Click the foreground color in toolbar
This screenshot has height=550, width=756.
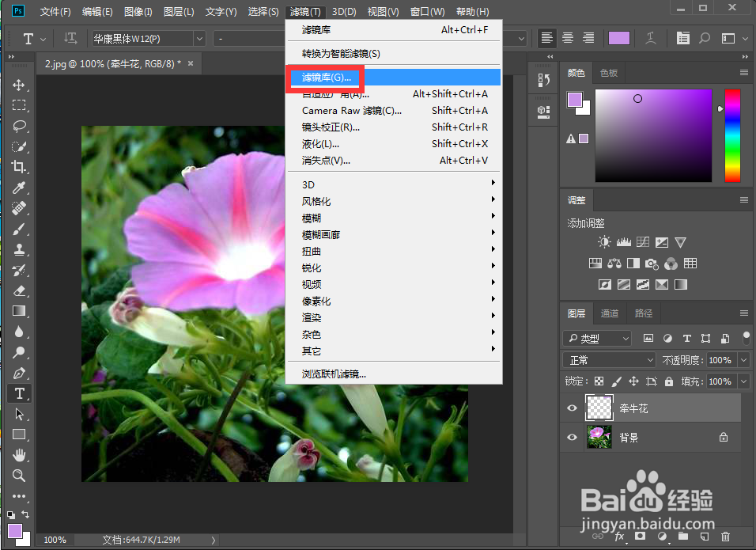tap(15, 531)
